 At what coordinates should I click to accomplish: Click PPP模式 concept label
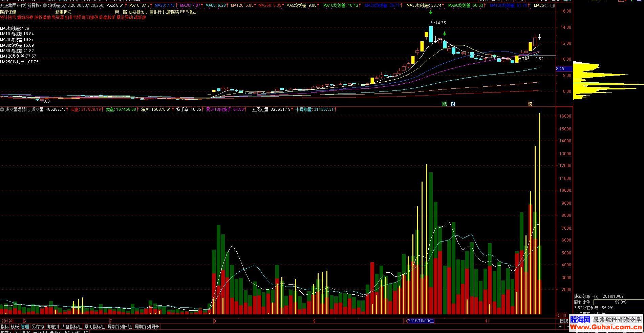point(188,12)
